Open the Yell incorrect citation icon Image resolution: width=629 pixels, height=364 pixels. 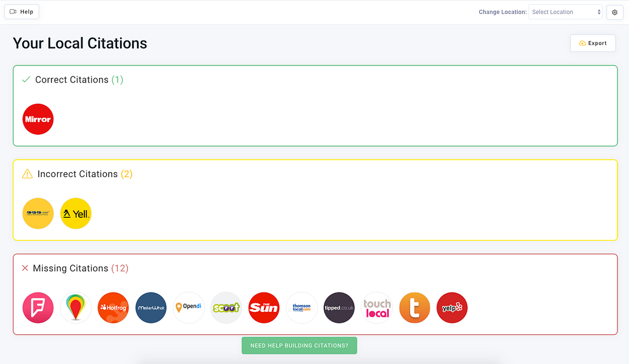[x=76, y=214]
